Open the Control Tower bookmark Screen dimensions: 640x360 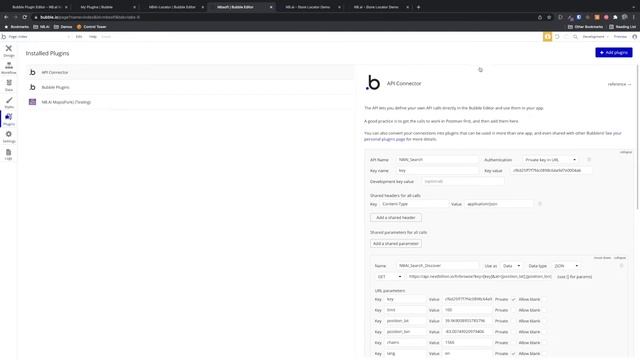[91, 27]
